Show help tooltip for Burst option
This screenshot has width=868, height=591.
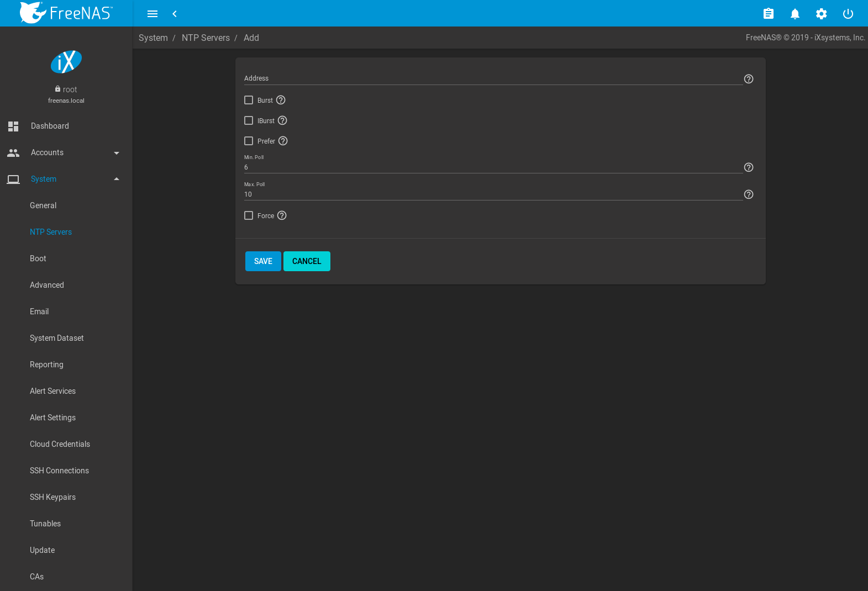(x=281, y=100)
